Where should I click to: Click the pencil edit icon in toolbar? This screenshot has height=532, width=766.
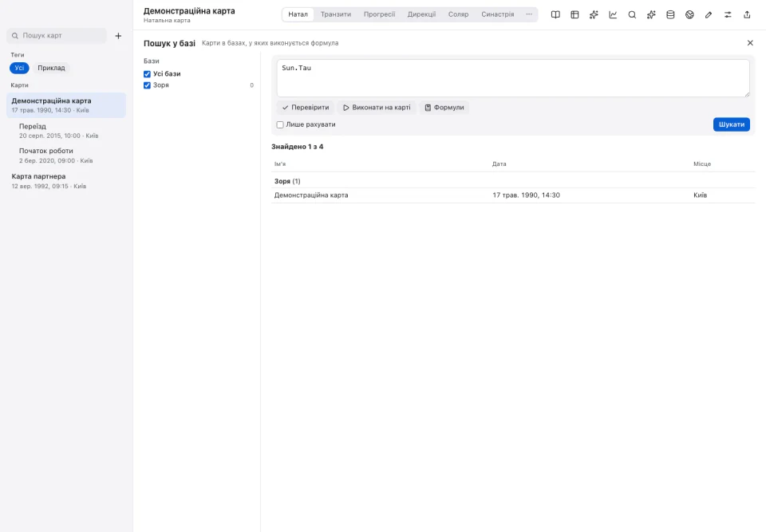pos(709,14)
